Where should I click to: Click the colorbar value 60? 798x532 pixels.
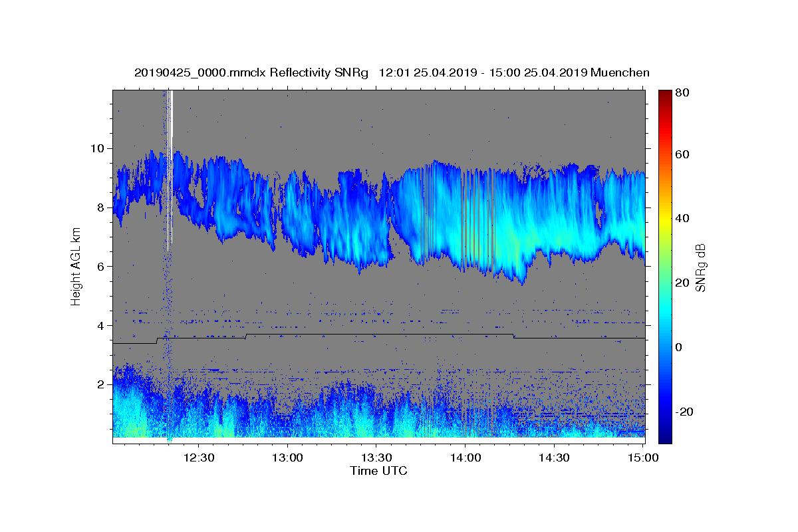(x=682, y=155)
